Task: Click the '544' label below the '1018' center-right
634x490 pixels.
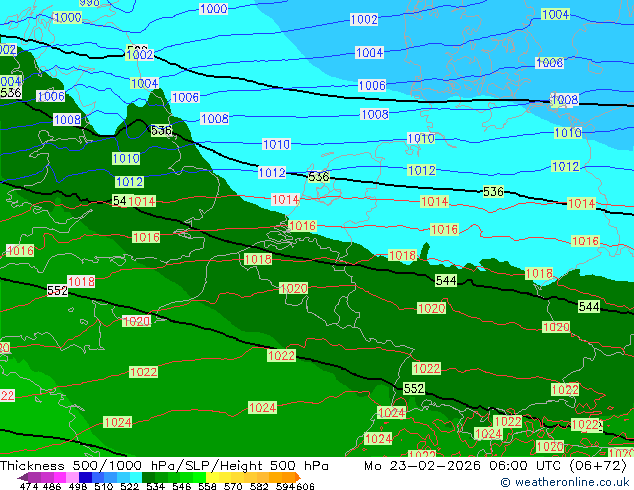Action: click(446, 281)
